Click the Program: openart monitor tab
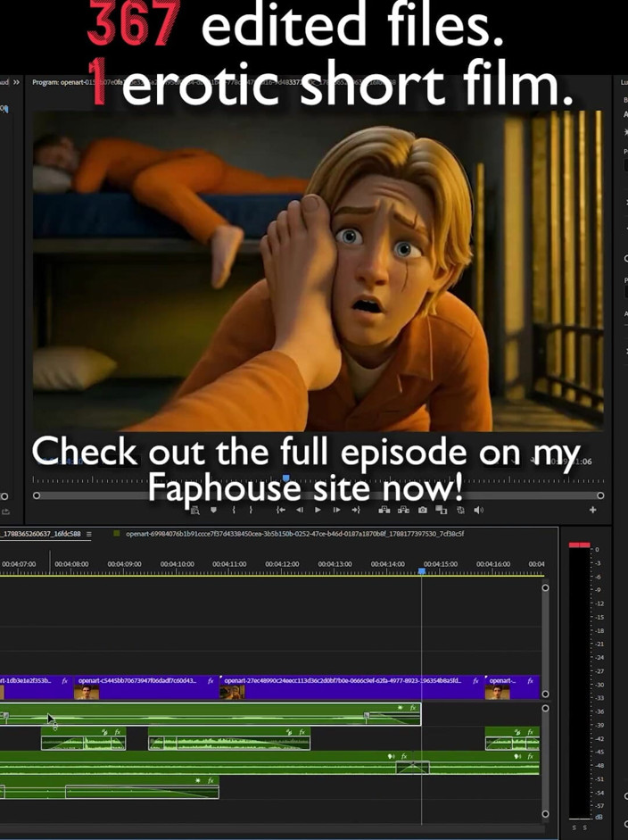This screenshot has height=840, width=628. coord(59,82)
